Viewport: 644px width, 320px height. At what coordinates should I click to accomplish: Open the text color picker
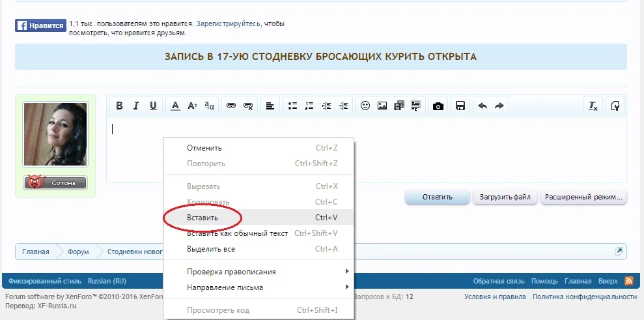pos(175,106)
